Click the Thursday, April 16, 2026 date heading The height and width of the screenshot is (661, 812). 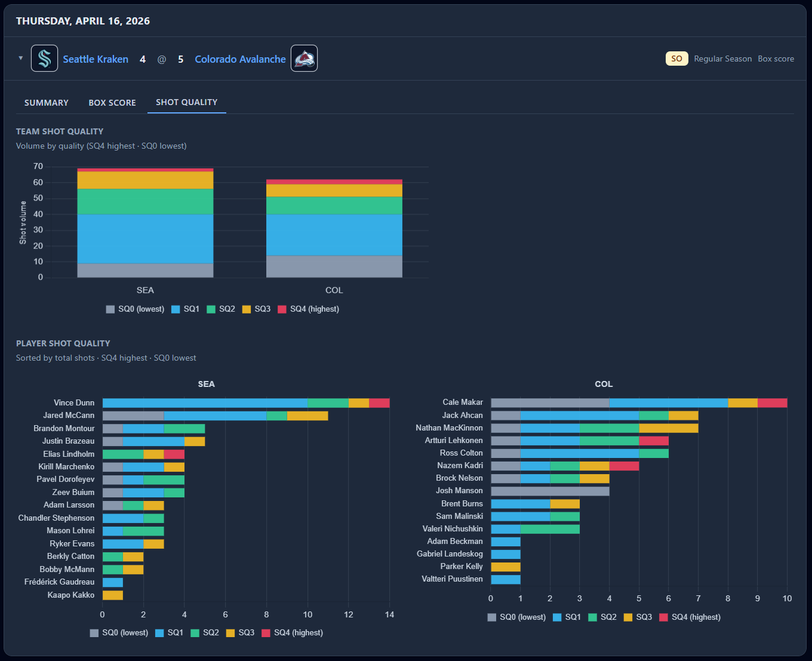[83, 21]
